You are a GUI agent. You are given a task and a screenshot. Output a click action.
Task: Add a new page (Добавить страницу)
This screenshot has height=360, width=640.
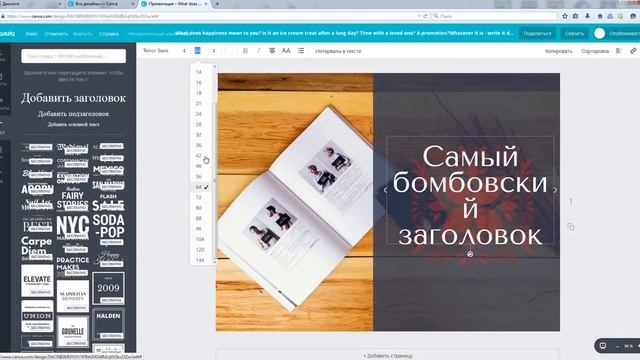(x=388, y=356)
